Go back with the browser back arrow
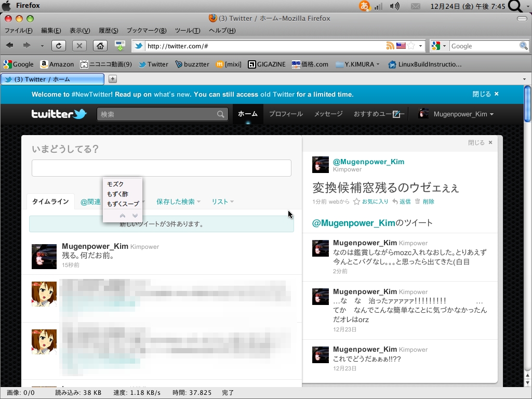The width and height of the screenshot is (532, 399). [x=10, y=45]
